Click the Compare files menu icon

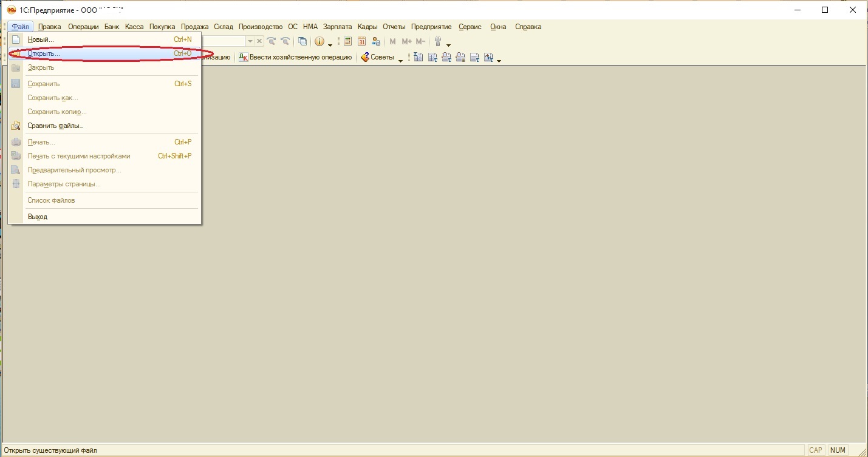tap(16, 126)
